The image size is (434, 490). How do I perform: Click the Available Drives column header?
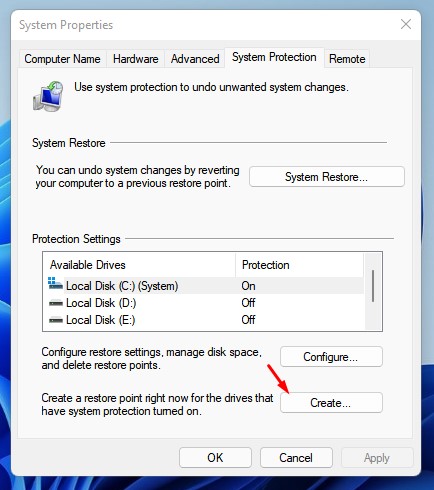[x=139, y=265]
